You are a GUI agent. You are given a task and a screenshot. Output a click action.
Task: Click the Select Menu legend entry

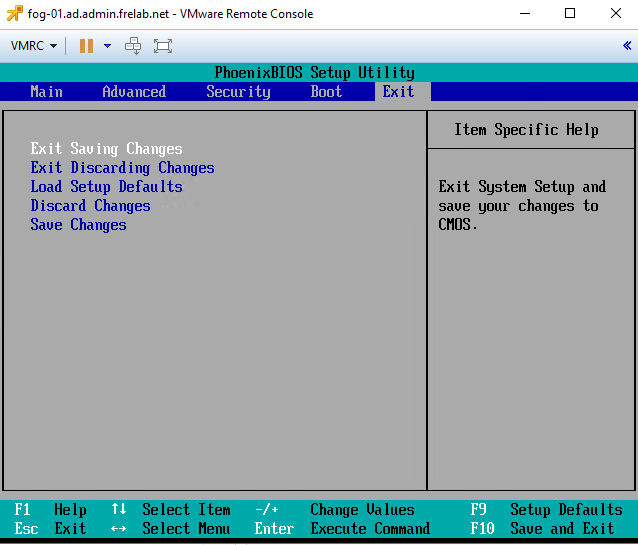coord(170,529)
